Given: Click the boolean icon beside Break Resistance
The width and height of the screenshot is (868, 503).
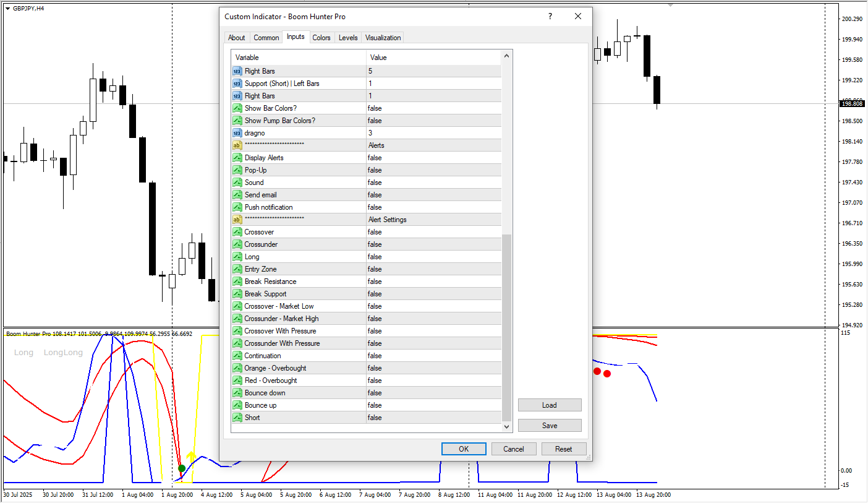Looking at the screenshot, I should click(237, 282).
